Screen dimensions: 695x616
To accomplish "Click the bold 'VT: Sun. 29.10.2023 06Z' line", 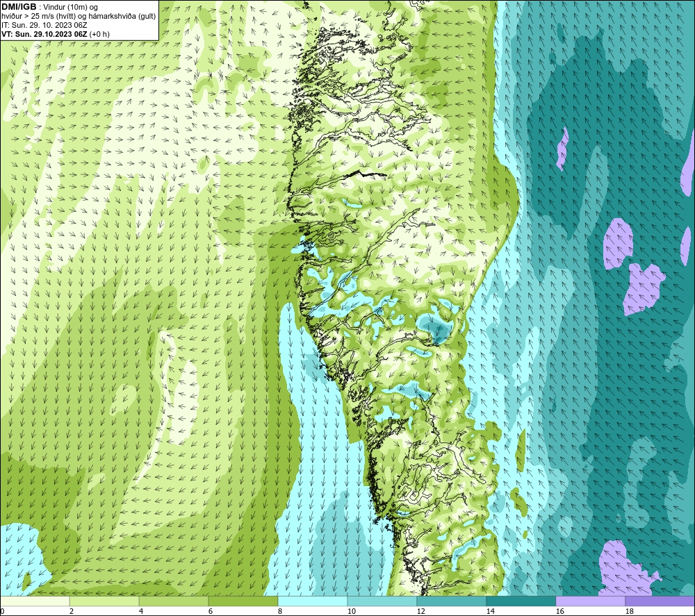I will [x=44, y=34].
